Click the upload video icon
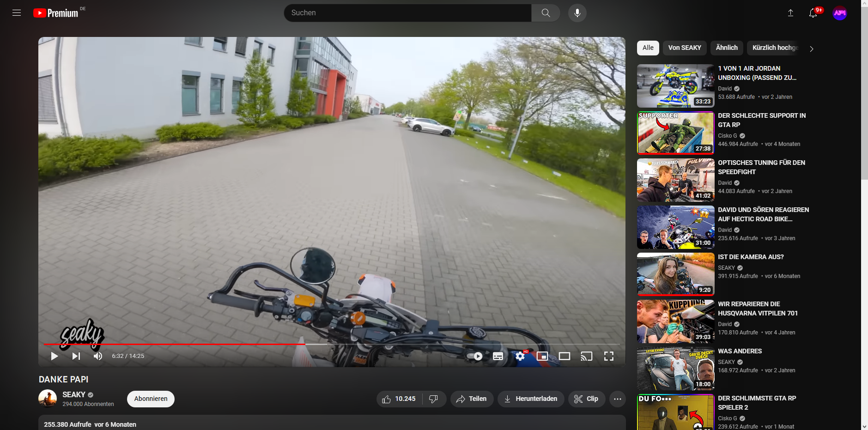The image size is (868, 430). [790, 13]
